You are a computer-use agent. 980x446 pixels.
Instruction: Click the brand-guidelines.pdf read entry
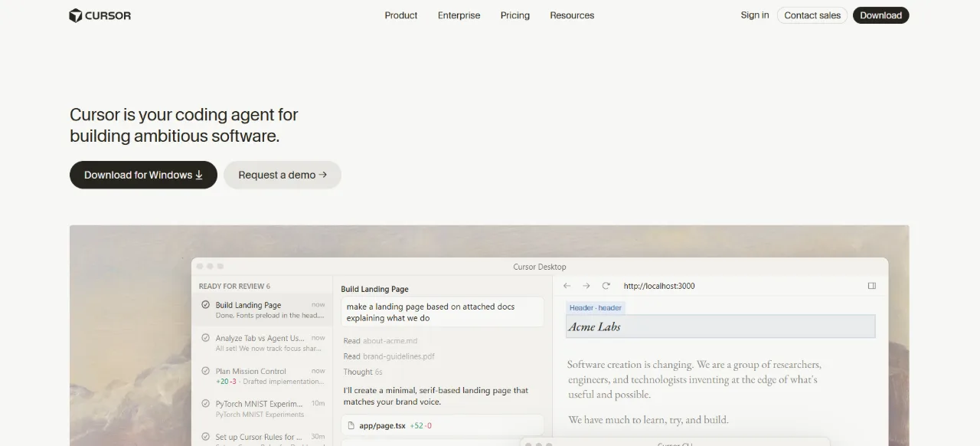(389, 356)
